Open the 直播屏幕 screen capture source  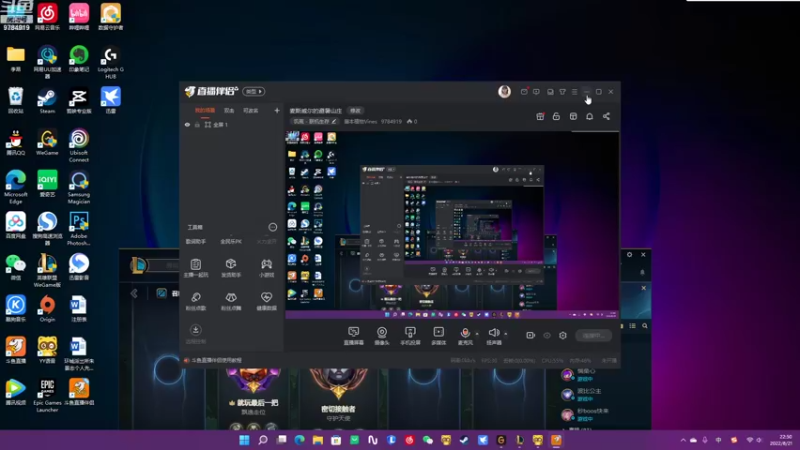click(x=353, y=336)
